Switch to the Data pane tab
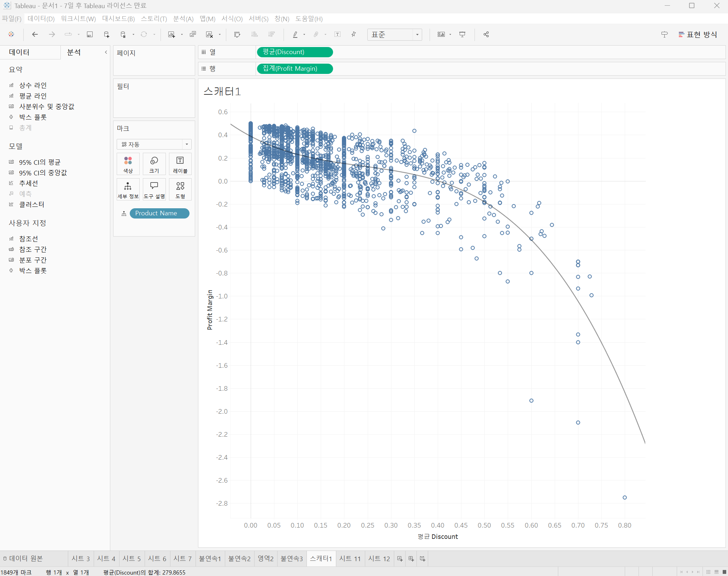Screen dimensions: 728x576 pos(19,52)
